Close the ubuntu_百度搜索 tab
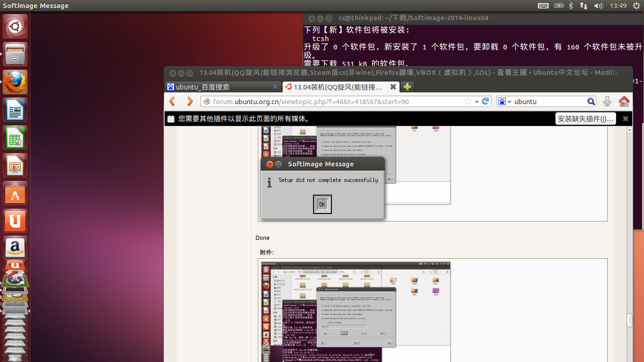Viewport: 644px width, 362px height. tap(275, 87)
